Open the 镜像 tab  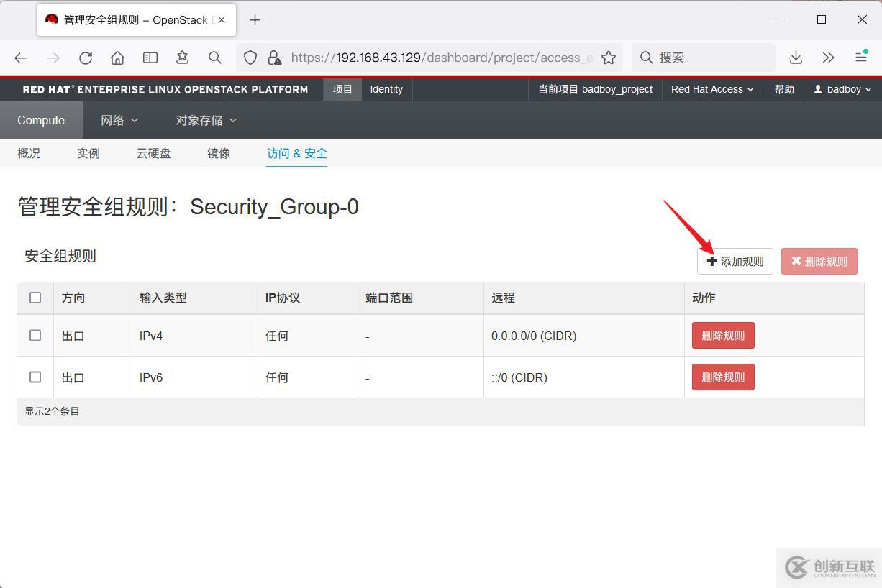coord(219,153)
